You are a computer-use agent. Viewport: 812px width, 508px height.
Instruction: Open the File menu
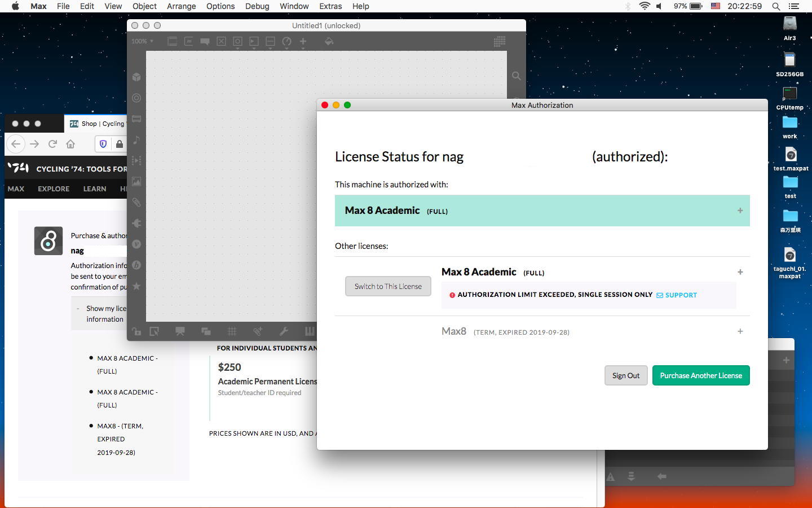[x=63, y=6]
